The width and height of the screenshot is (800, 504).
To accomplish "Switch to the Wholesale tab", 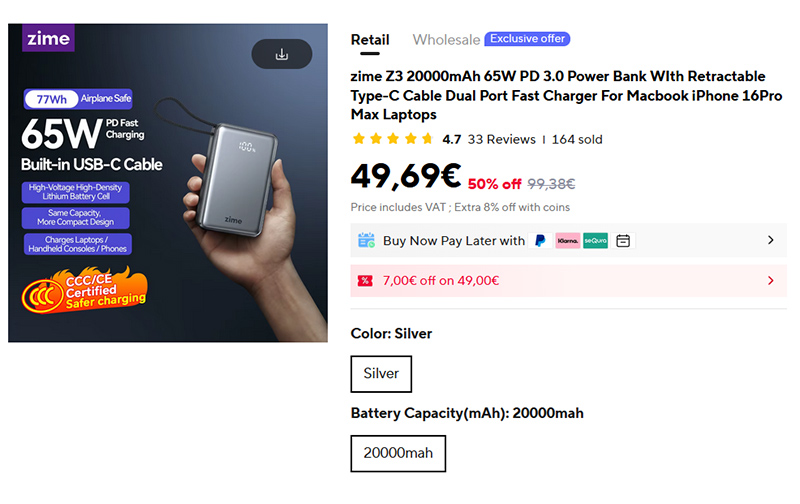I will pos(446,40).
